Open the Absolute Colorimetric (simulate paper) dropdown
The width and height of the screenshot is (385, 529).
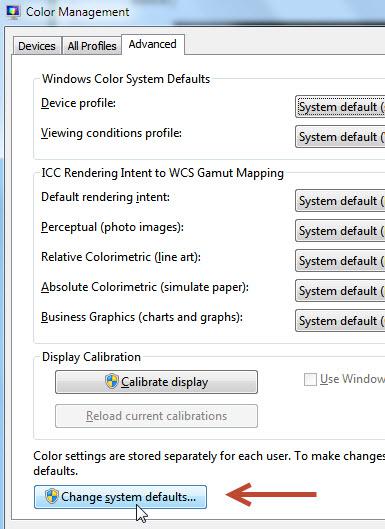[x=340, y=291]
